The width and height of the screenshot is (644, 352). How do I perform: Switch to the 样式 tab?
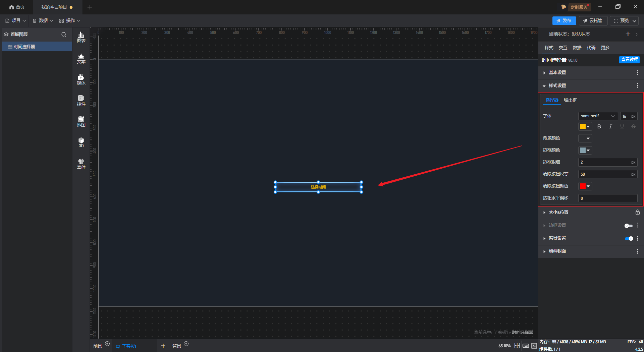pyautogui.click(x=549, y=48)
